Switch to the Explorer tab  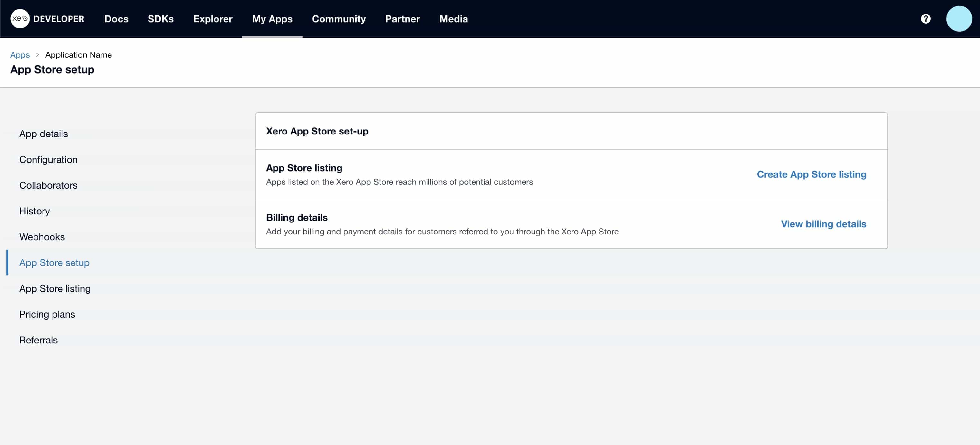(213, 19)
